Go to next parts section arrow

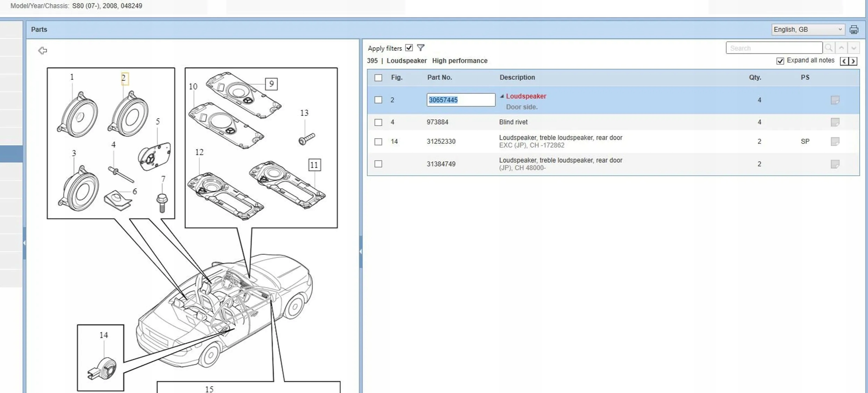tap(853, 61)
